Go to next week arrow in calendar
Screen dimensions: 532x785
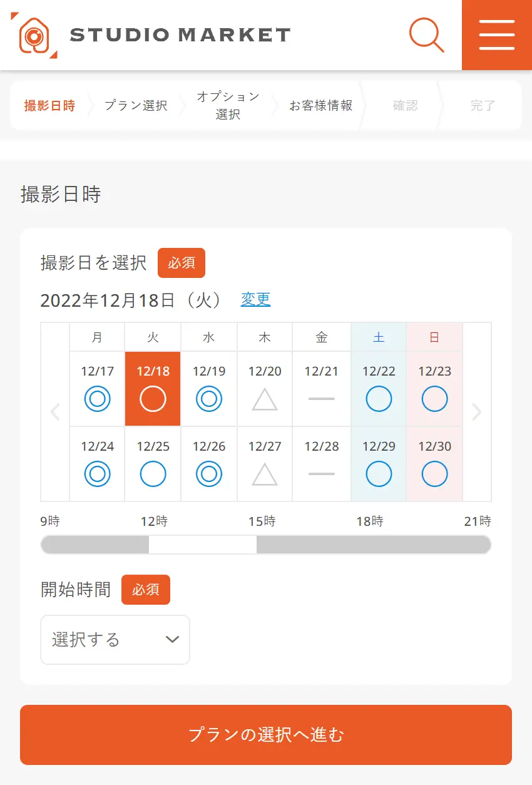[x=477, y=412]
